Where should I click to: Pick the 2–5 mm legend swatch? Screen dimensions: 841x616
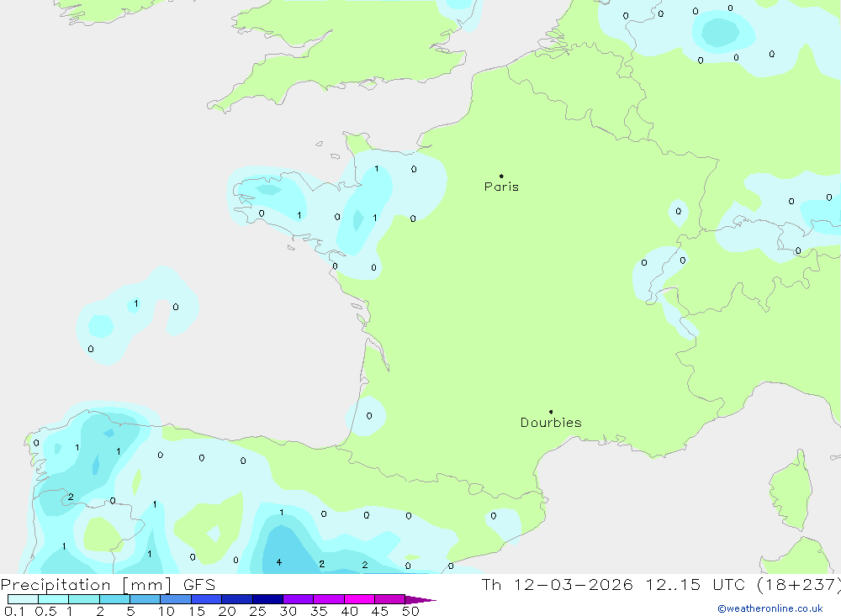pos(114,599)
